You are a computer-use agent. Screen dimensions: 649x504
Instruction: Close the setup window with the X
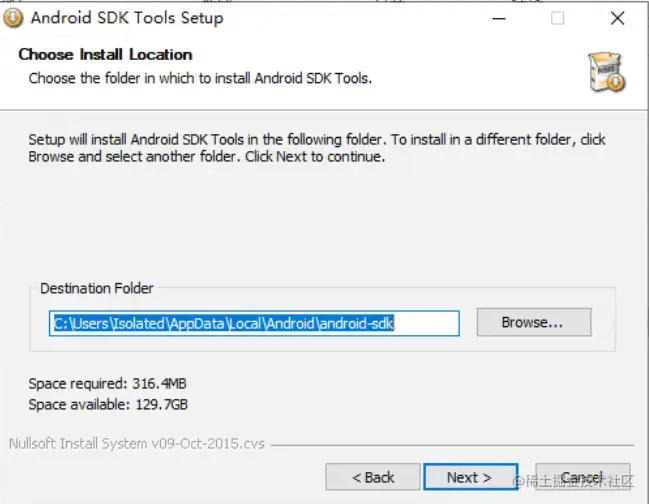619,18
